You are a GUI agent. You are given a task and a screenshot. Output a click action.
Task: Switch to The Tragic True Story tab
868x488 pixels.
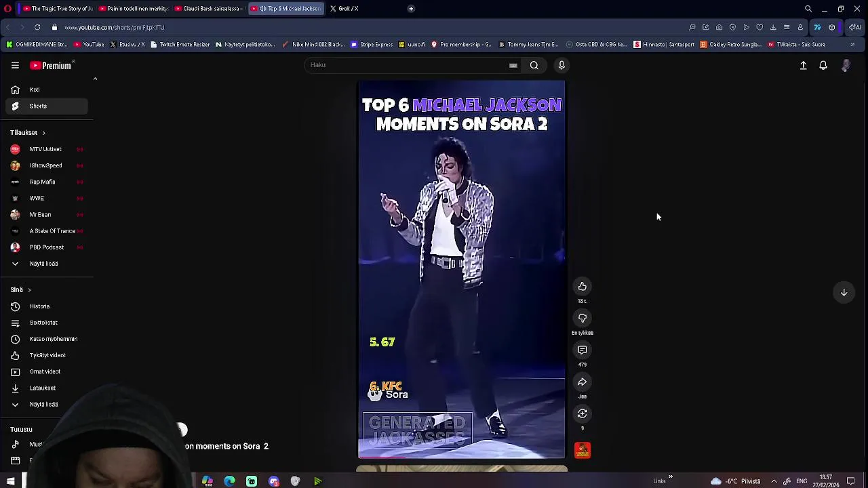point(57,9)
